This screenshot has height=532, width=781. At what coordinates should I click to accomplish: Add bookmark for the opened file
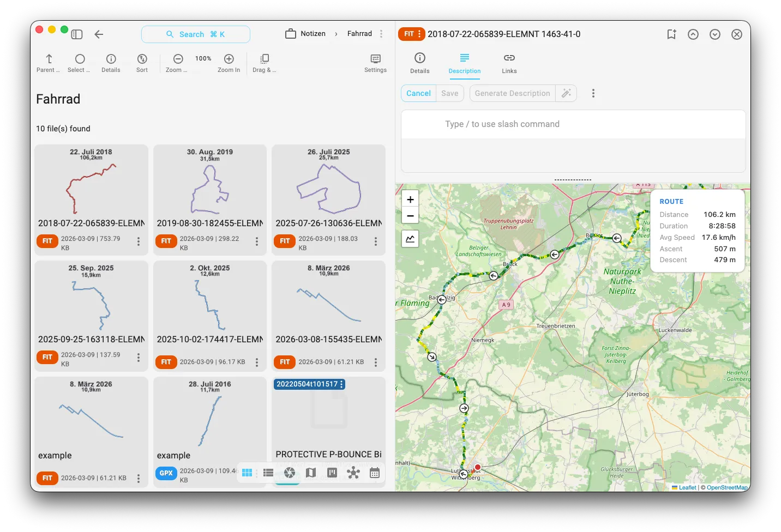(x=671, y=34)
